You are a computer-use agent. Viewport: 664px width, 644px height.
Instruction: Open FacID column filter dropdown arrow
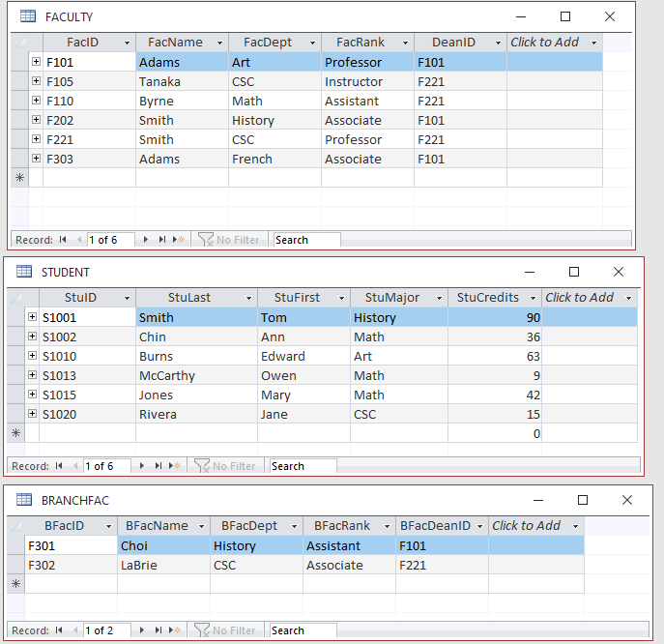coord(127,43)
